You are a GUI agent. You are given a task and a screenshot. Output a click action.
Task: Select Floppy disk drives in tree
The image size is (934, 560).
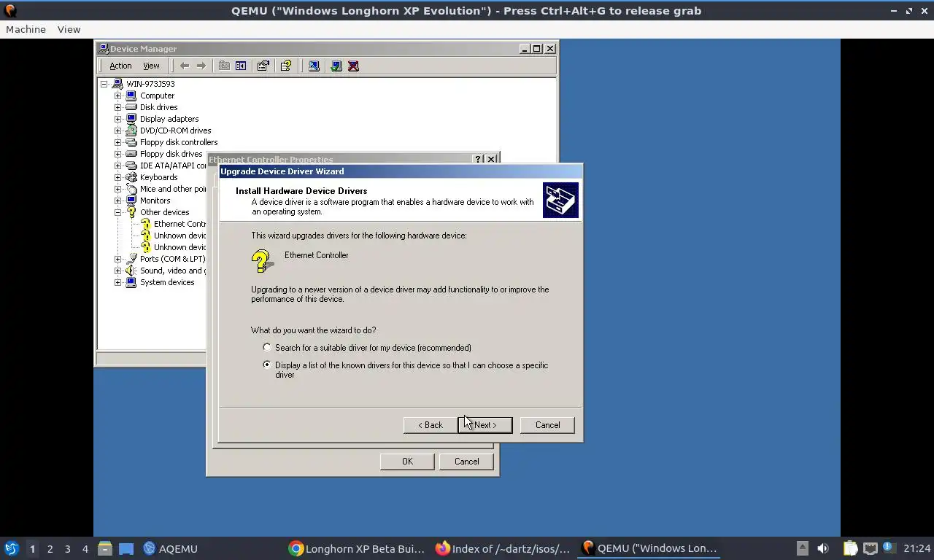click(171, 154)
